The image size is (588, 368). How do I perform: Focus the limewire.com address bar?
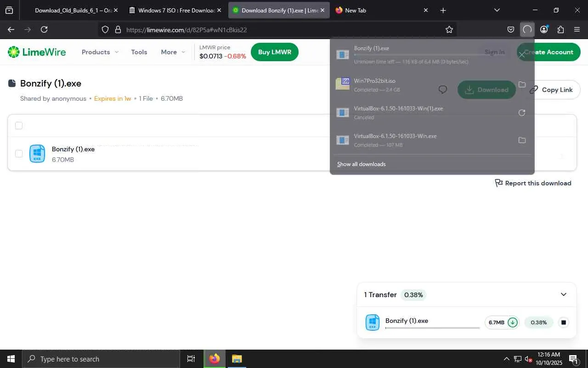277,29
